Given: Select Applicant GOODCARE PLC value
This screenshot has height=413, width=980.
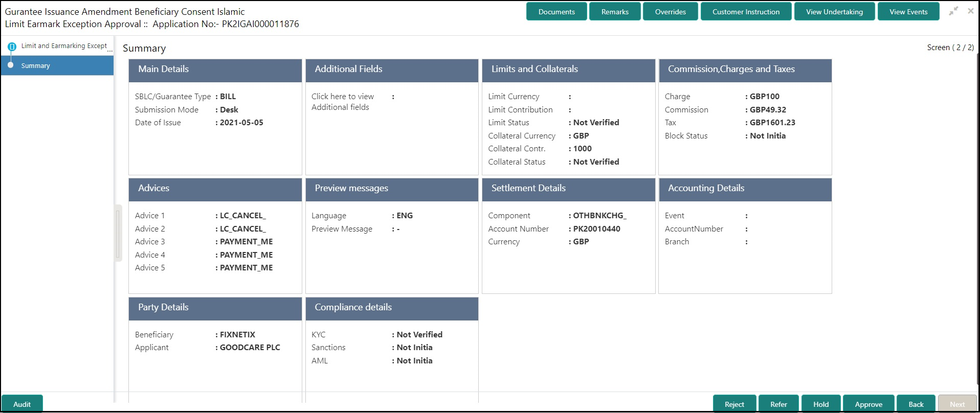Looking at the screenshot, I should tap(250, 348).
